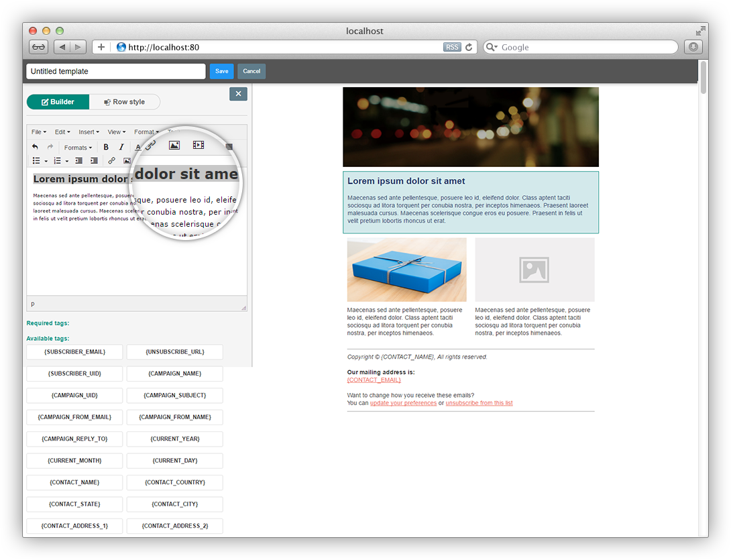The width and height of the screenshot is (731, 560).
Task: Insert a hyperlink with the link icon
Action: [x=111, y=160]
